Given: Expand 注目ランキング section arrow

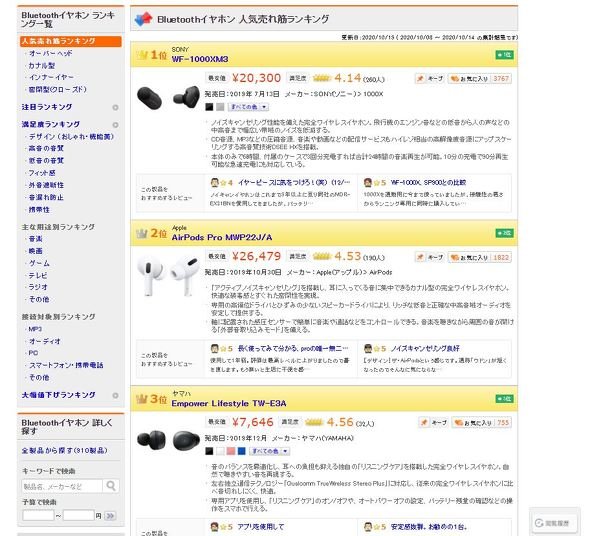Looking at the screenshot, I should (x=116, y=108).
